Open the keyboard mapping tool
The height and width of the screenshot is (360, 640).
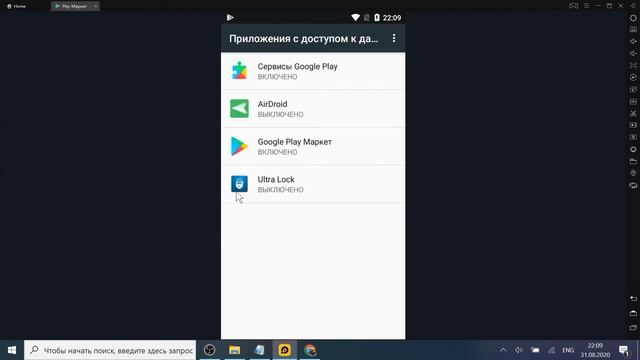pyautogui.click(x=633, y=30)
